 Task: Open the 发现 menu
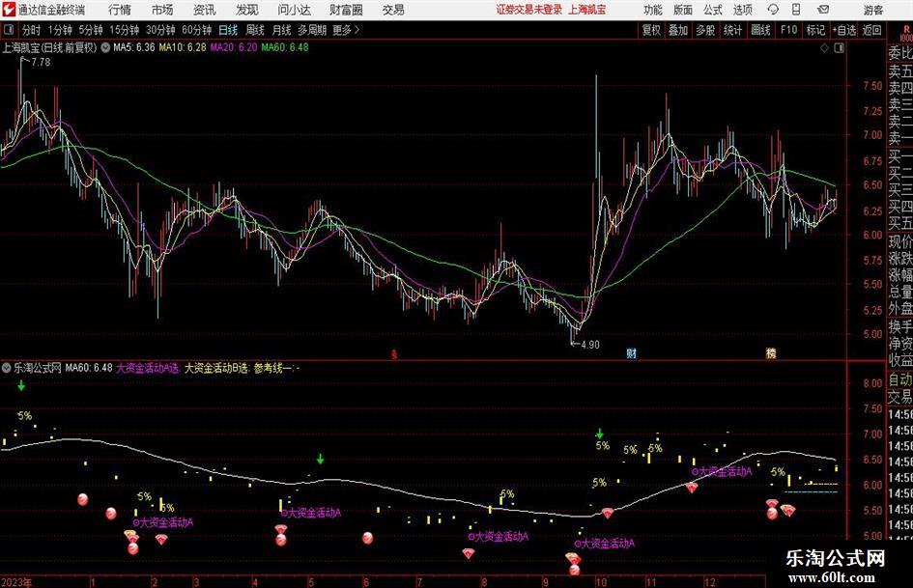pos(247,10)
